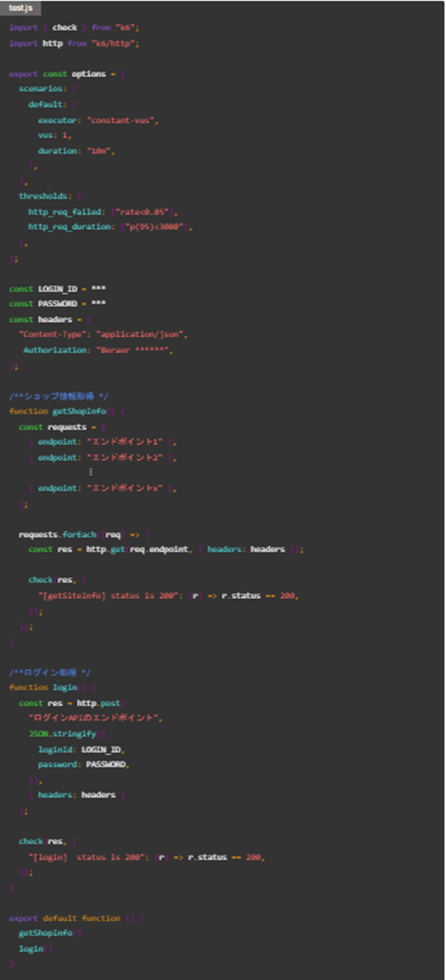Image resolution: width=446 pixels, height=980 pixels.
Task: Click the 'default:' scenario key
Action: (52, 104)
